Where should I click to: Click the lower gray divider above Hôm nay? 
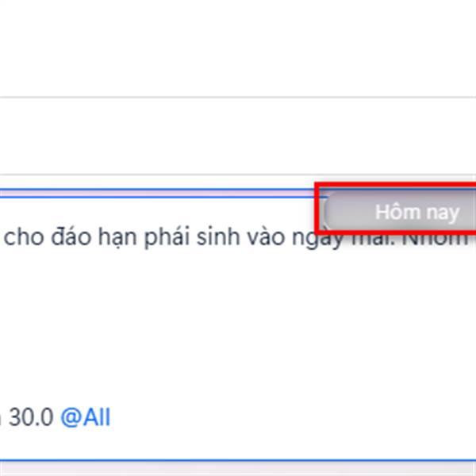[x=238, y=175]
